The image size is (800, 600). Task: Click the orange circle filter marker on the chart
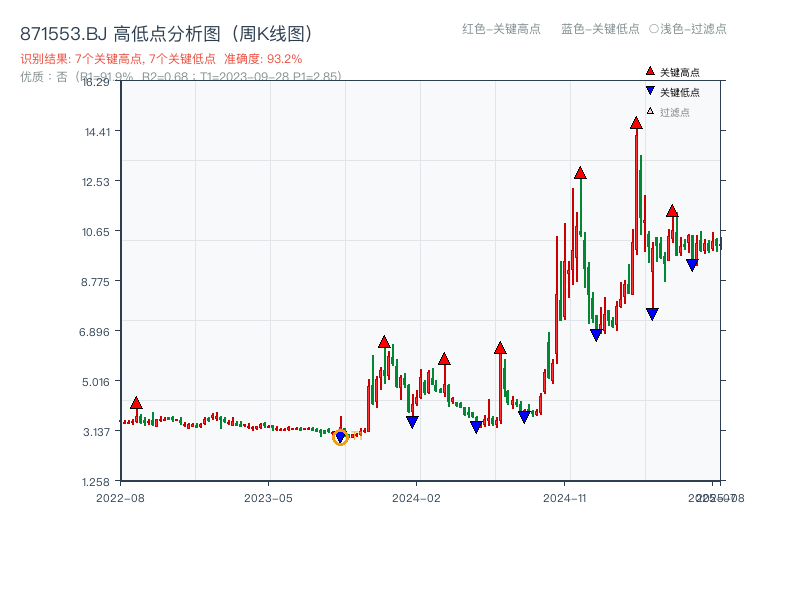(x=340, y=438)
